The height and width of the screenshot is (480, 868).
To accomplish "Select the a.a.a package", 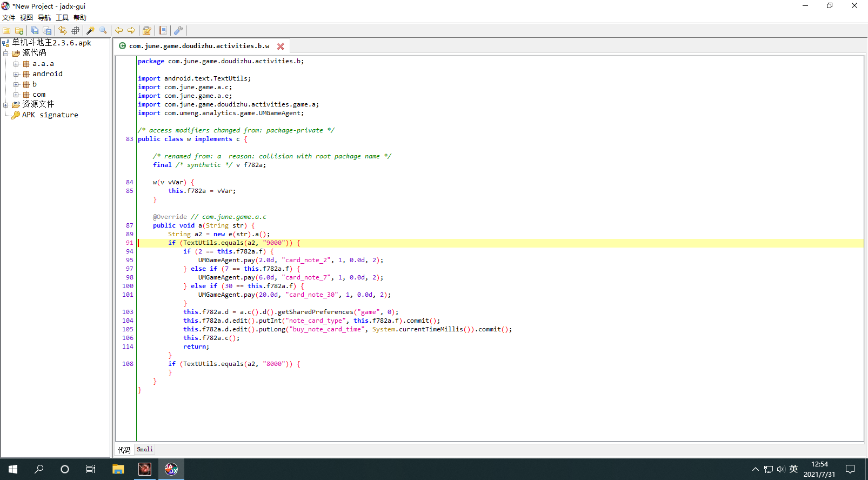I will pyautogui.click(x=43, y=64).
